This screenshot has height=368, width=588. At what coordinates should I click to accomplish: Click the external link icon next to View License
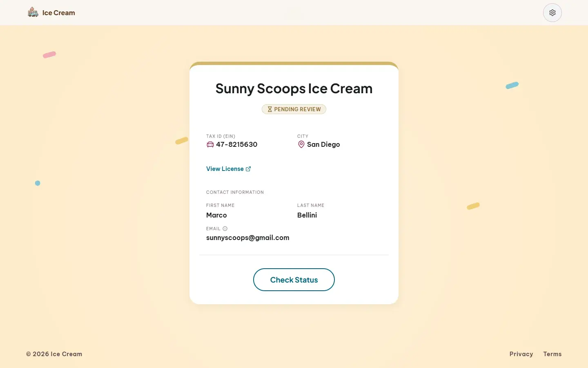(248, 169)
